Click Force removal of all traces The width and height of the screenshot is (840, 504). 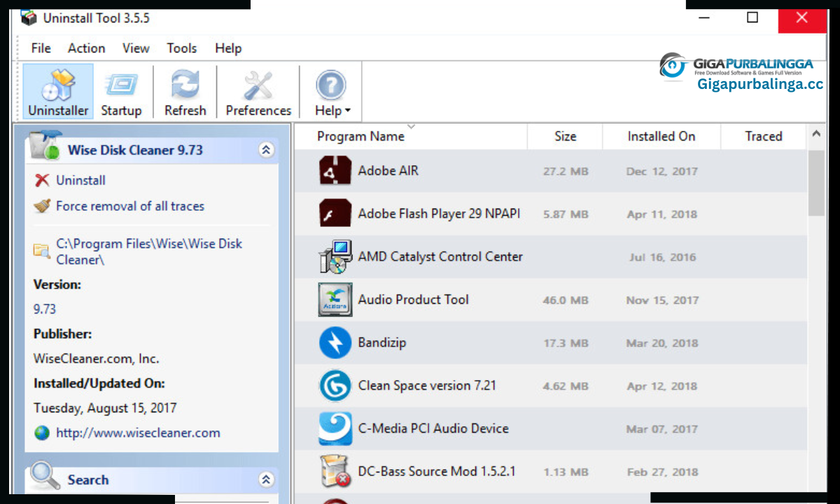tap(130, 206)
